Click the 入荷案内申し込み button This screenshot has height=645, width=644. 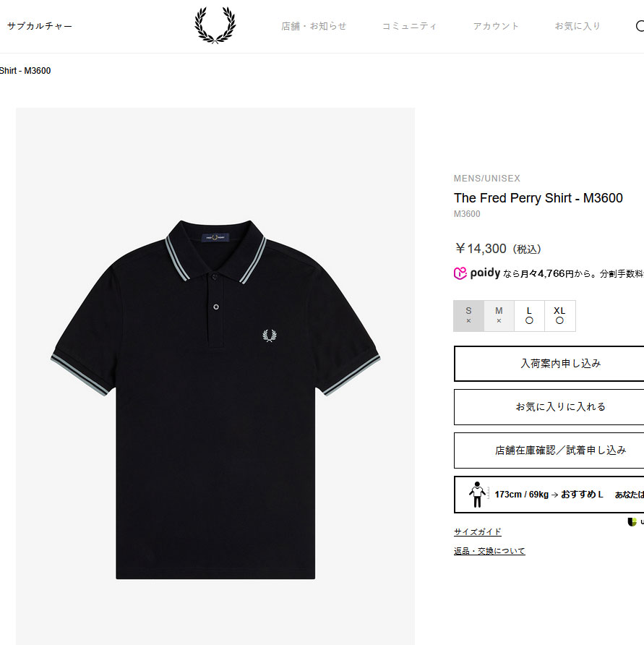click(x=549, y=364)
